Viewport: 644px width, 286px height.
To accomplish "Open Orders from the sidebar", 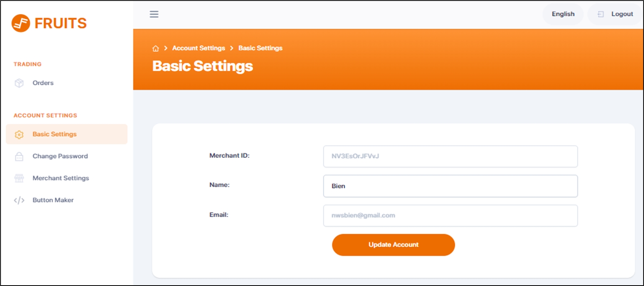I will pos(43,83).
